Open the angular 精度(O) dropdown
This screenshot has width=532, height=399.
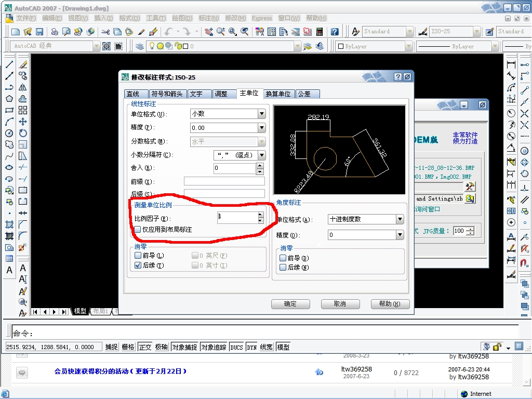pyautogui.click(x=400, y=235)
